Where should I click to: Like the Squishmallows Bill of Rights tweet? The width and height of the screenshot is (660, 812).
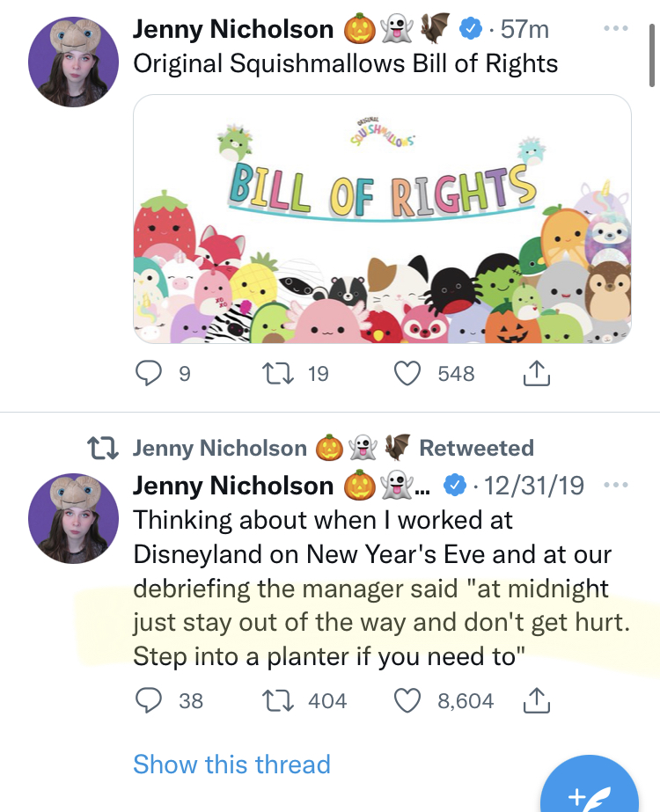point(407,374)
